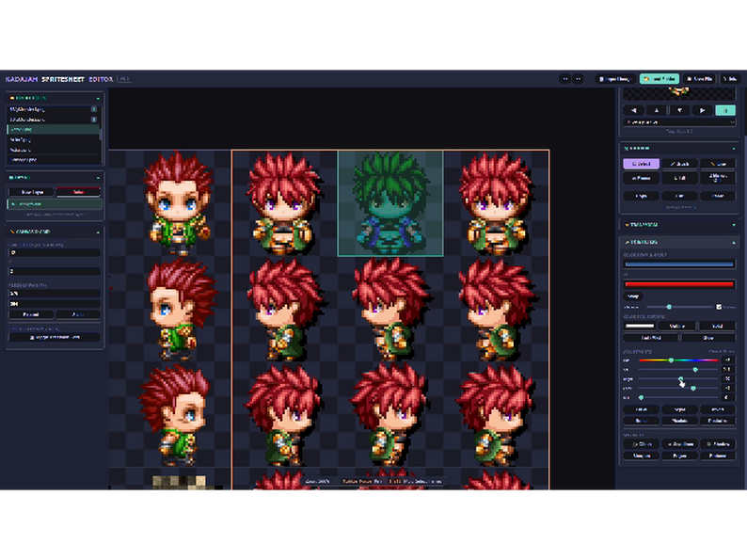The height and width of the screenshot is (560, 747).
Task: Collapse the canvas and grid panel on left
Action: 98,232
